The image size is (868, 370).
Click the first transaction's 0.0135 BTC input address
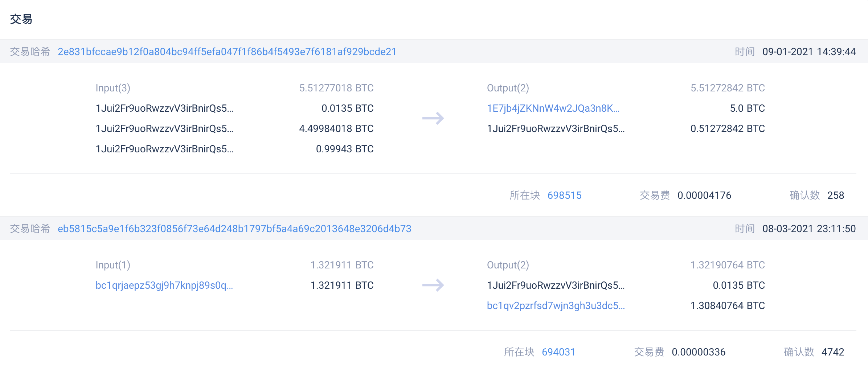click(164, 108)
